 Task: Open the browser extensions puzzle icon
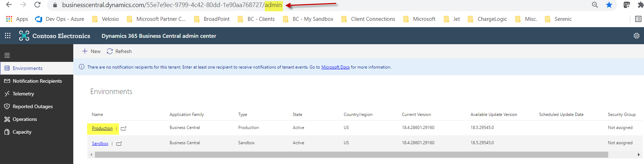(x=640, y=5)
